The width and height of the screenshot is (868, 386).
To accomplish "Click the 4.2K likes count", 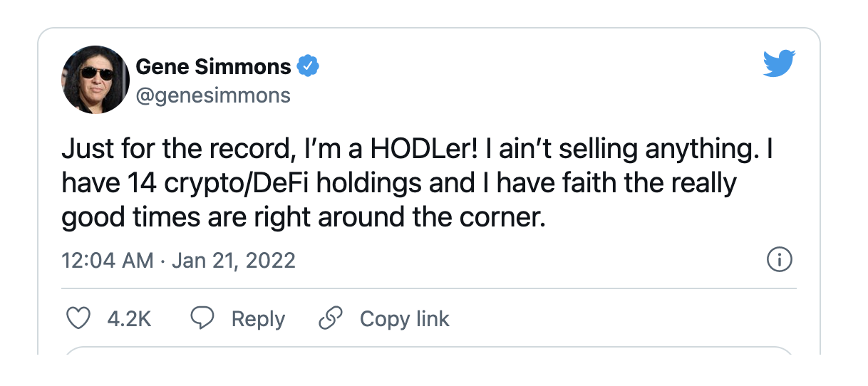I will pos(129,318).
